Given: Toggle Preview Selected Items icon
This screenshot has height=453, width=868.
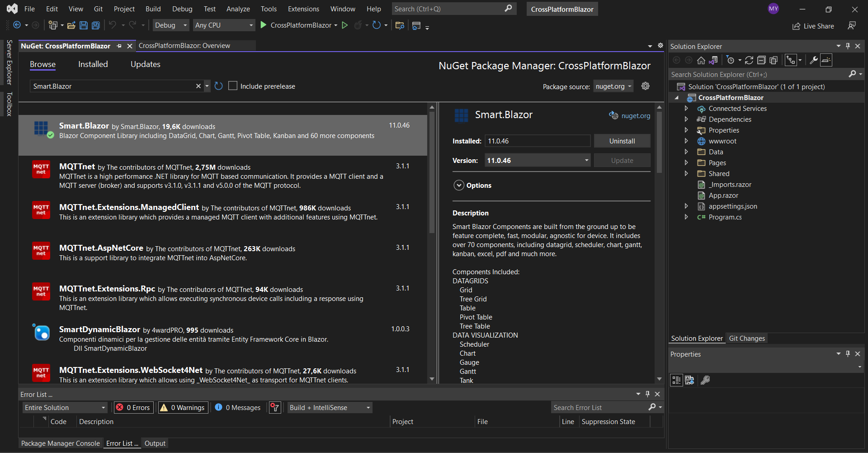Looking at the screenshot, I should pos(826,60).
